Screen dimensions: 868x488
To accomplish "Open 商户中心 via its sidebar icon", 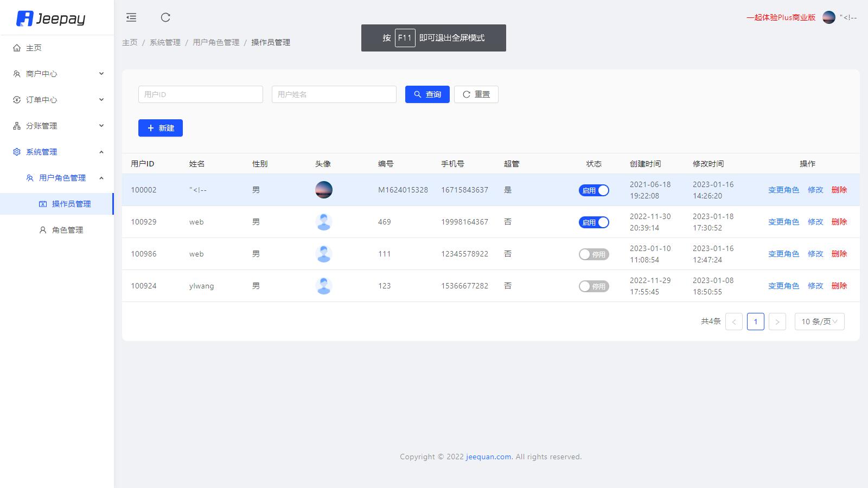I will (x=16, y=74).
